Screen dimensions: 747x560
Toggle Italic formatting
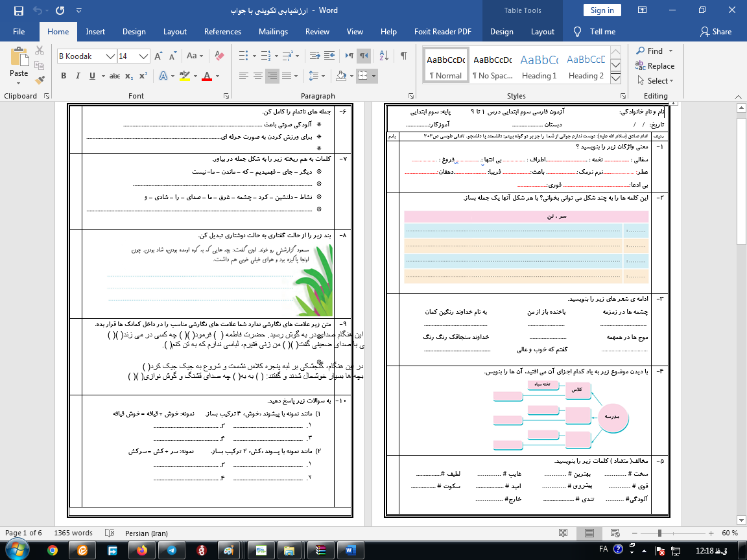pos(78,76)
